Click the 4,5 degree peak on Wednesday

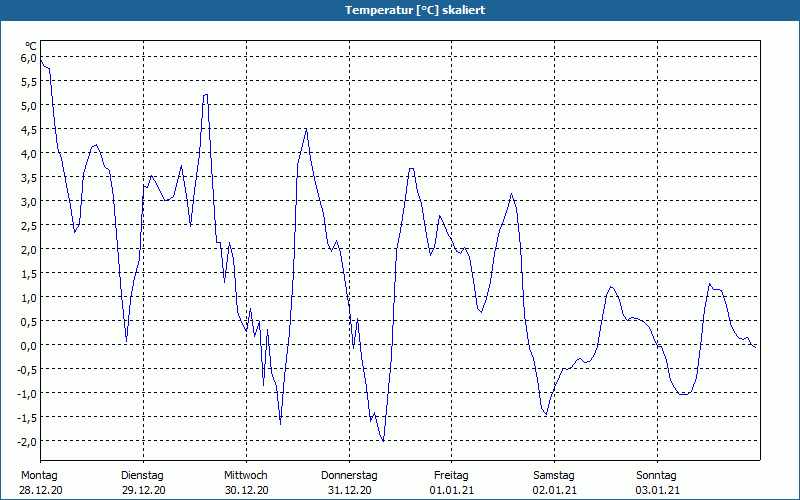[x=306, y=129]
